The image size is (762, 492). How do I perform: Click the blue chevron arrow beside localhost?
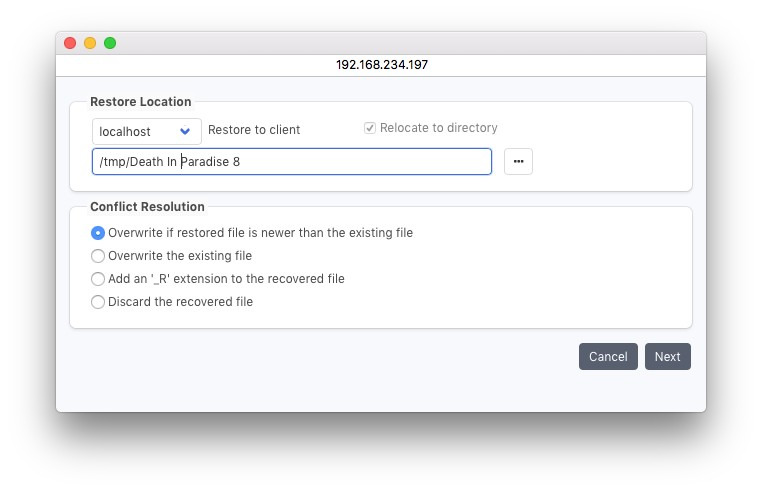pos(185,131)
